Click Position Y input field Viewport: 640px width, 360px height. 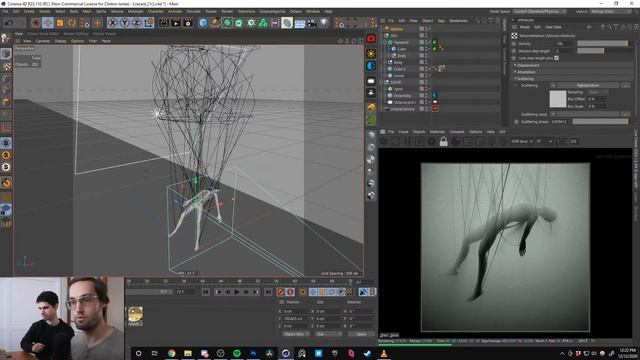pyautogui.click(x=295, y=318)
